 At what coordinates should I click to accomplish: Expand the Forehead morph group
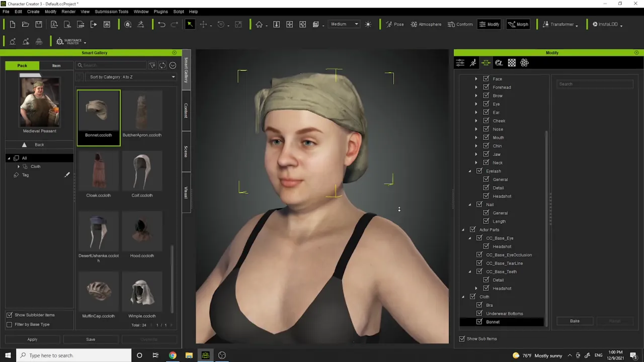pos(476,87)
